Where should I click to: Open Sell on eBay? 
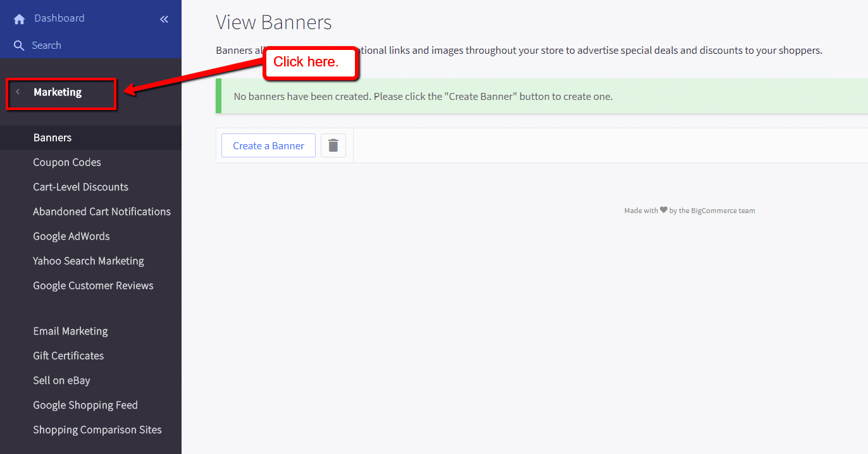pos(61,380)
